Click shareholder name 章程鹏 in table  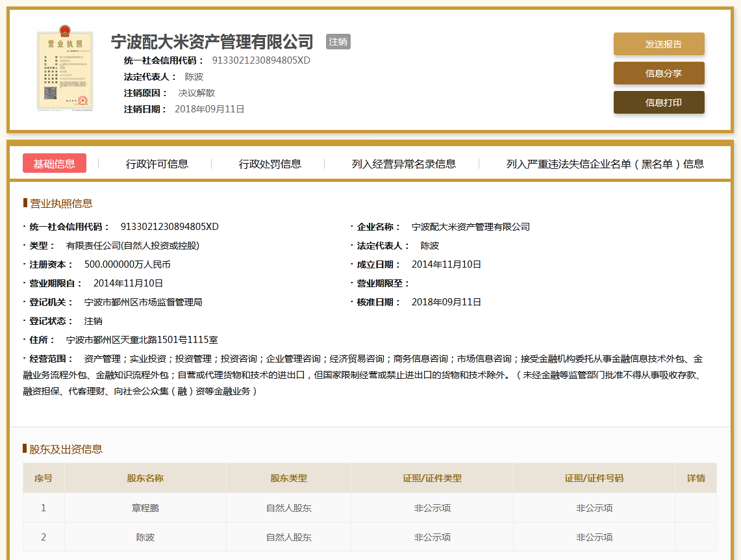[145, 508]
